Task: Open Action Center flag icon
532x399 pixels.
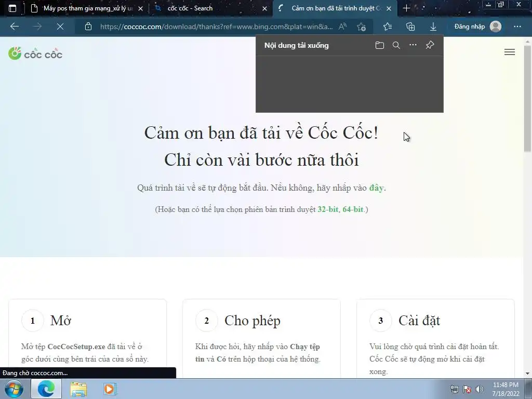Action: (x=467, y=389)
